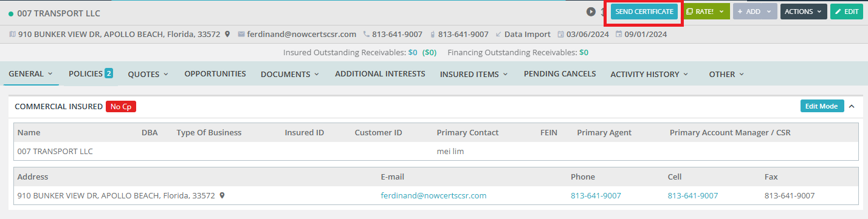
Task: Open the DOCUMENTS tab menu
Action: pyautogui.click(x=290, y=74)
